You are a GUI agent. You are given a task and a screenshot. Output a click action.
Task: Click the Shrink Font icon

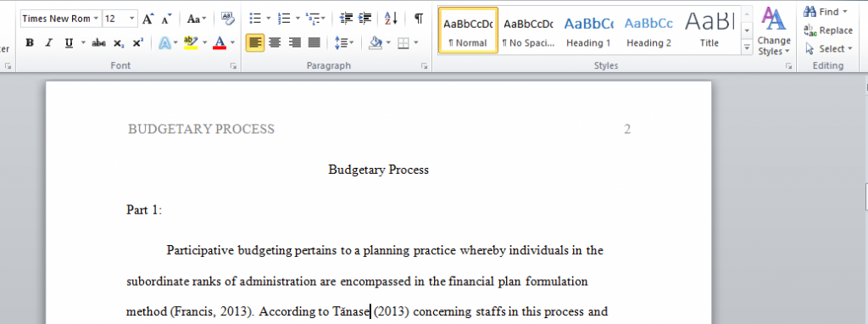pyautogui.click(x=166, y=19)
